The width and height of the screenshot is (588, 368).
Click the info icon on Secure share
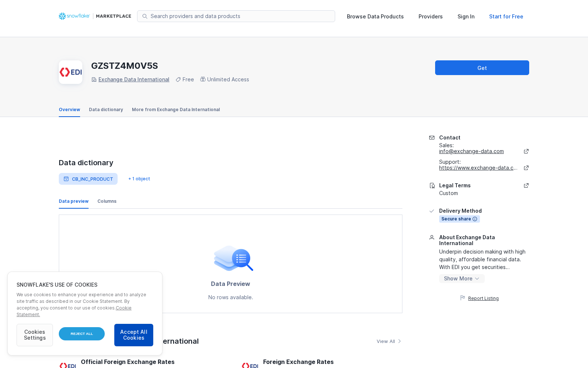[475, 219]
